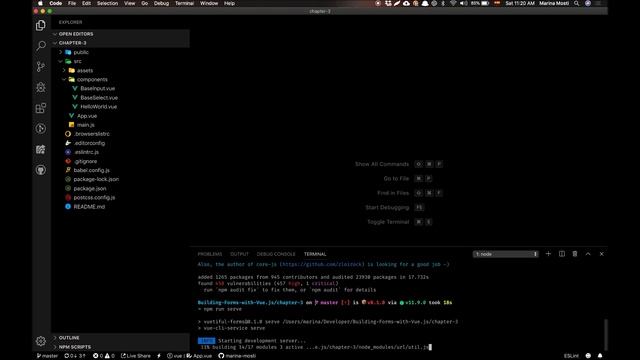Viewport: 640px width, 360px height.
Task: Select terminal from '1: node' dropdown
Action: tap(506, 254)
